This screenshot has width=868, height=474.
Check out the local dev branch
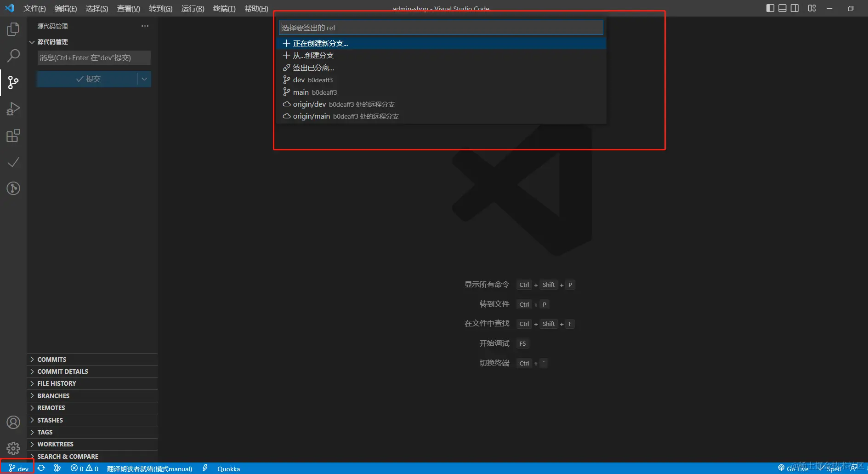441,80
